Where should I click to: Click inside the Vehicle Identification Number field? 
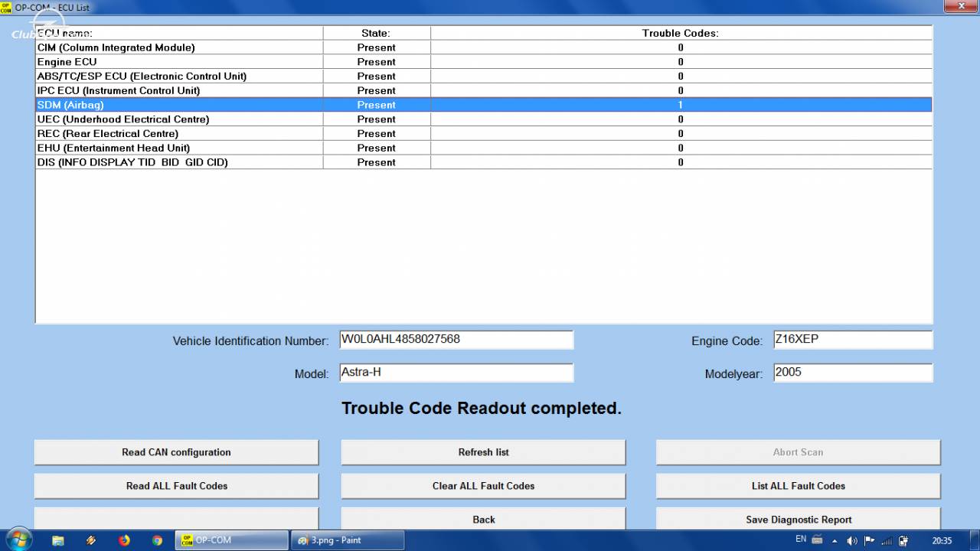tap(456, 340)
